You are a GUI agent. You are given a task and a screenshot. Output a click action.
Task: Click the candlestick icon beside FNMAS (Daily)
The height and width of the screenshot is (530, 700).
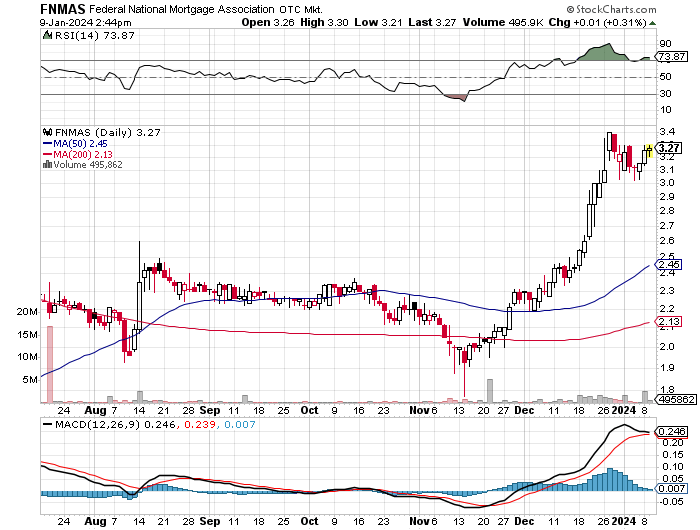47,132
